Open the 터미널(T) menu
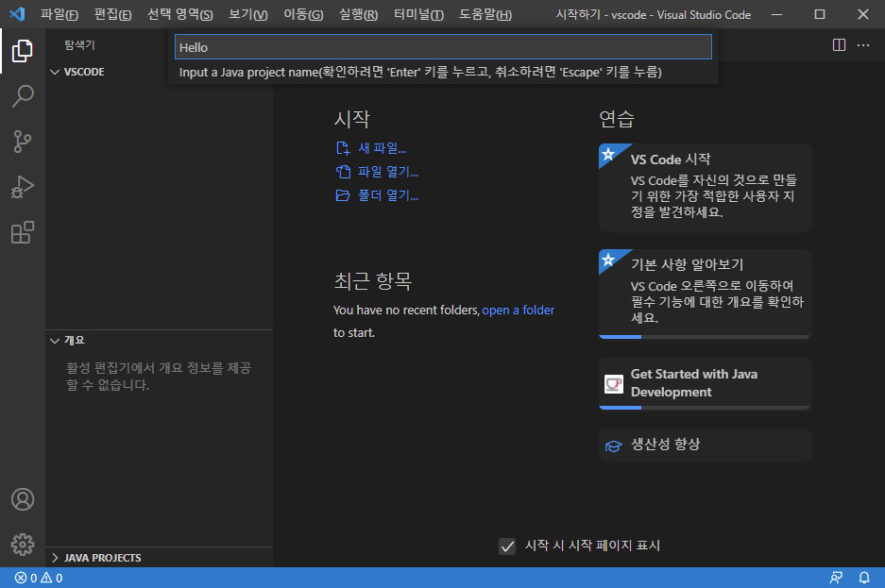 click(418, 15)
